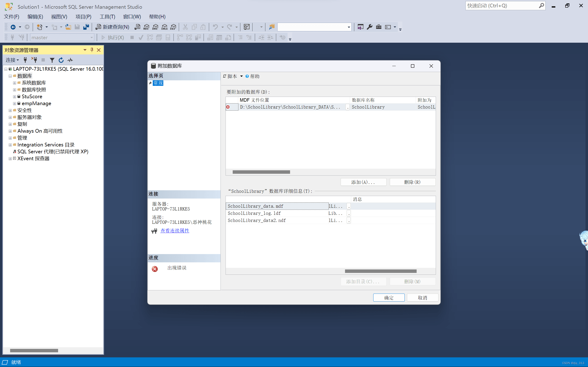588x367 pixels.
Task: Select SQL Server 代理 tree item
Action: click(53, 152)
